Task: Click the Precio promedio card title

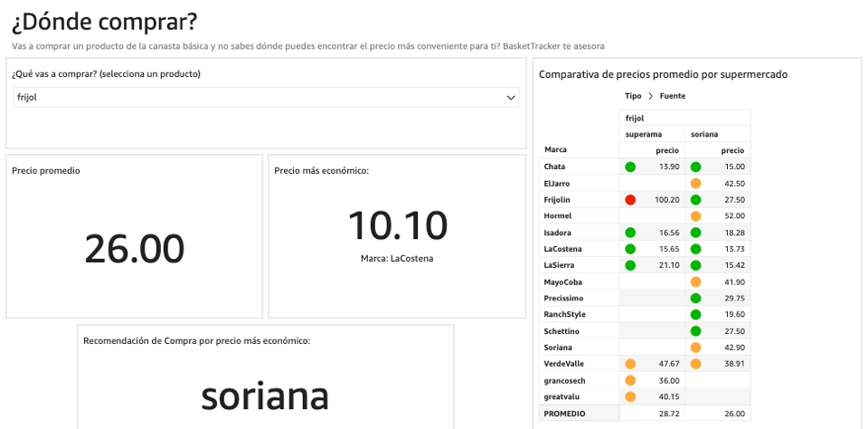Action: pos(46,171)
